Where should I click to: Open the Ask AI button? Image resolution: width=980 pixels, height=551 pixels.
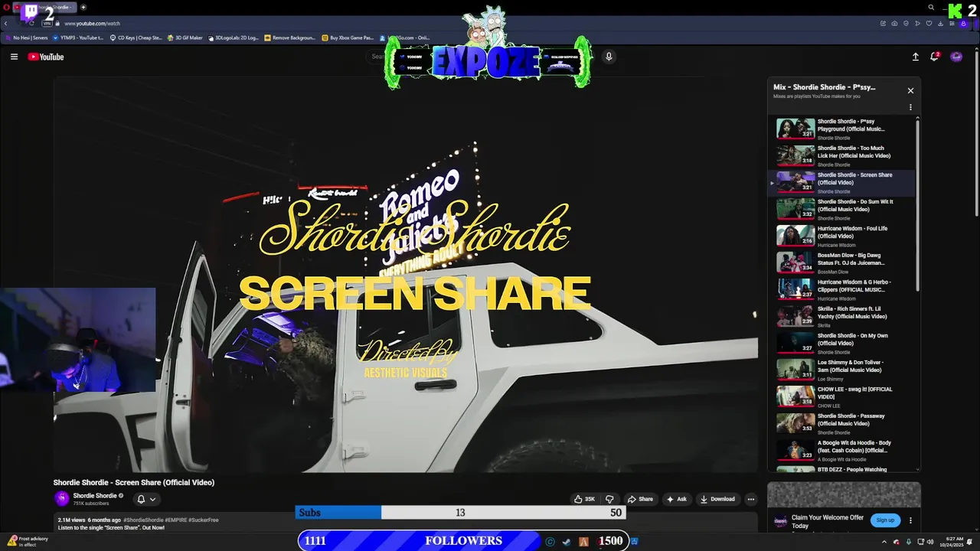coord(677,499)
